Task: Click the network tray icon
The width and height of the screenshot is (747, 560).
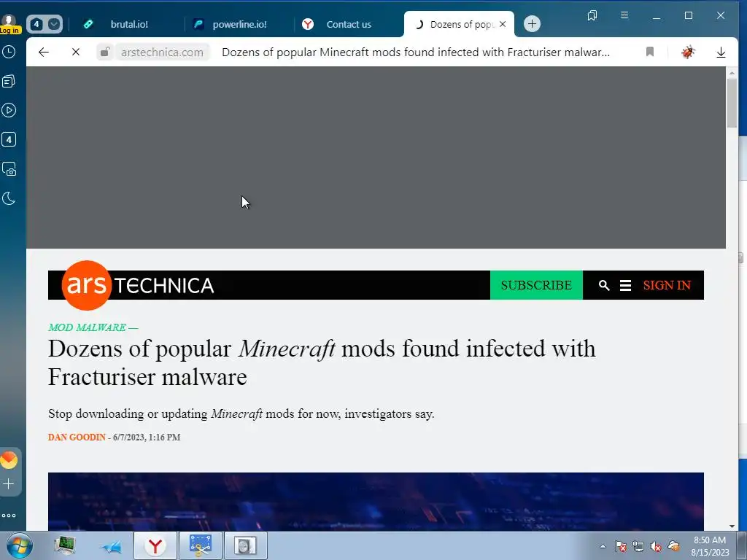Action: 638,546
